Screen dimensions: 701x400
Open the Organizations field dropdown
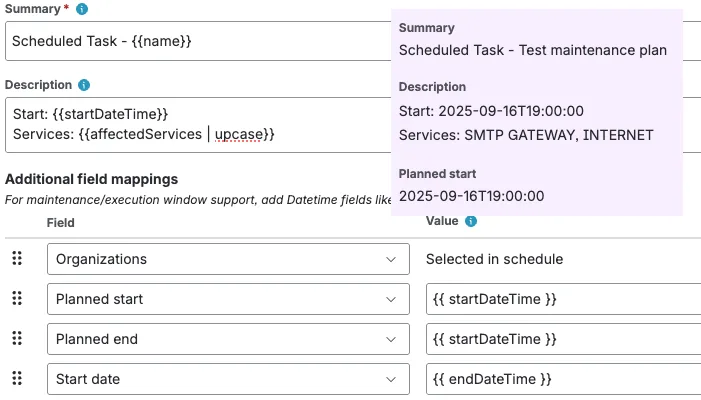(x=228, y=259)
